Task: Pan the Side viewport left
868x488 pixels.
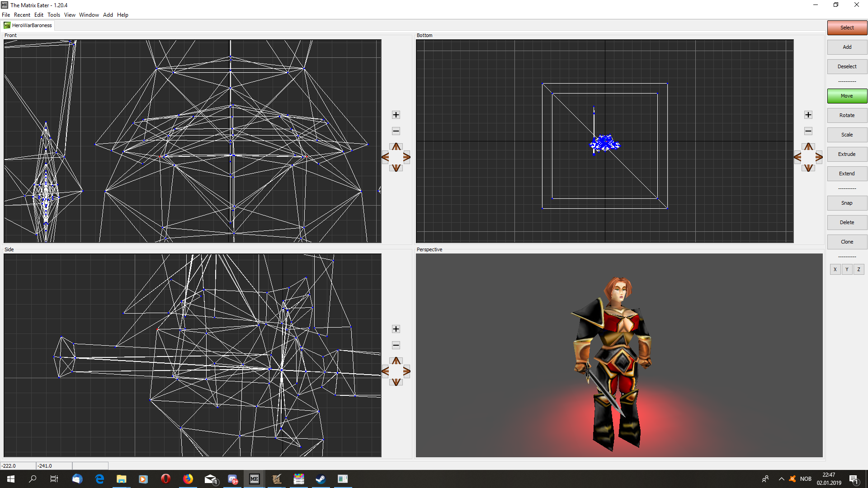Action: click(x=385, y=371)
